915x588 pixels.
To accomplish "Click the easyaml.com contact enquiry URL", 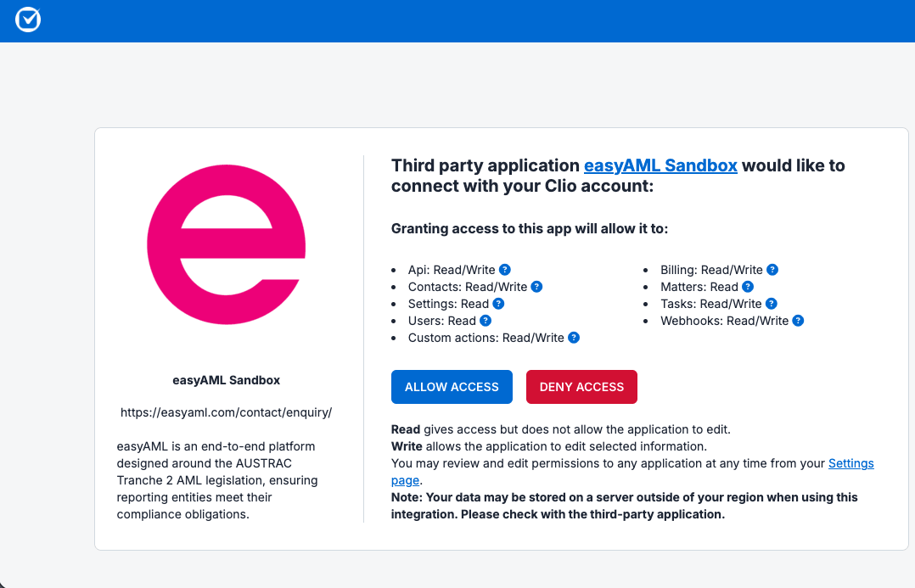I will (x=227, y=412).
